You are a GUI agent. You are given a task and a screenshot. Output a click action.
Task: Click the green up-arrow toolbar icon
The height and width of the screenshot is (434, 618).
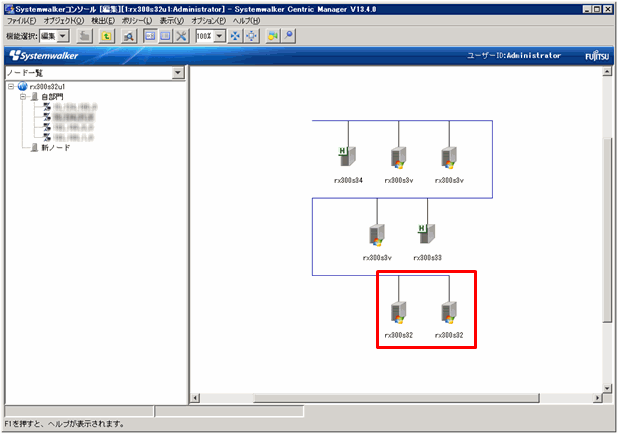[x=106, y=36]
